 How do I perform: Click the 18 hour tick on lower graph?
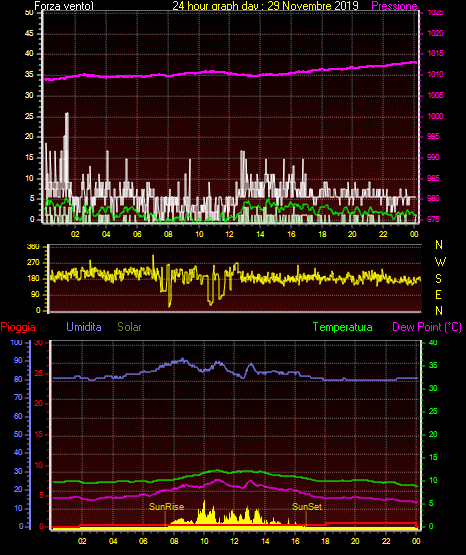click(325, 541)
